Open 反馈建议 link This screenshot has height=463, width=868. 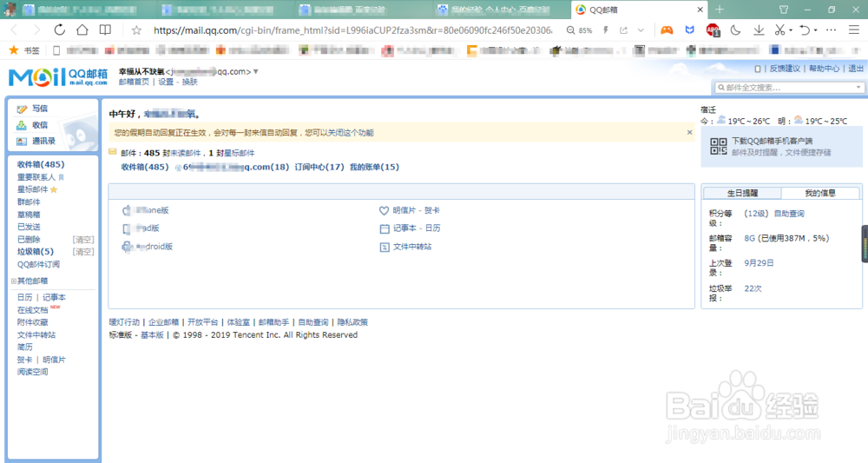pyautogui.click(x=785, y=69)
